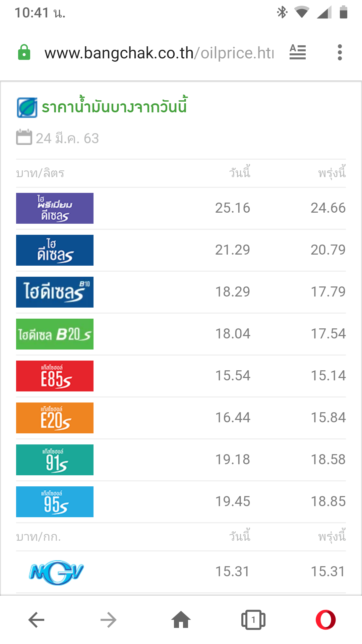This screenshot has height=644, width=362.
Task: Tap the calendar icon beside the date
Action: click(x=24, y=137)
